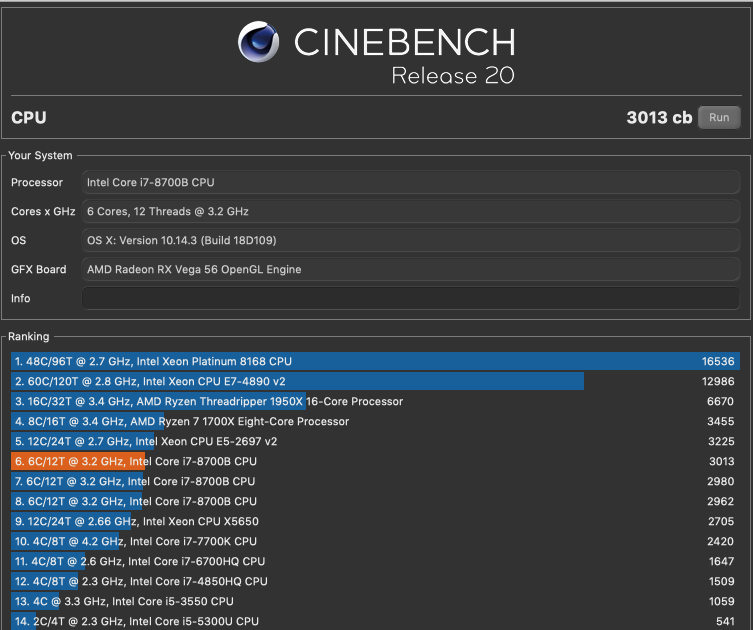Select rank 7 i7-8700B score 2980

coord(376,481)
